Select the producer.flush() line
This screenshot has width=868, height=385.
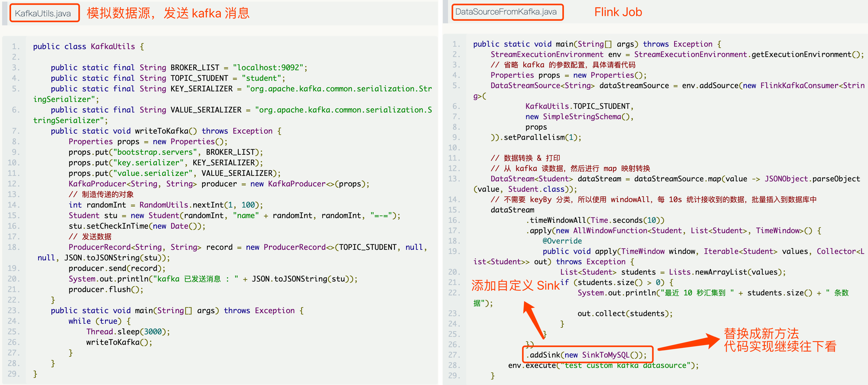coord(106,289)
